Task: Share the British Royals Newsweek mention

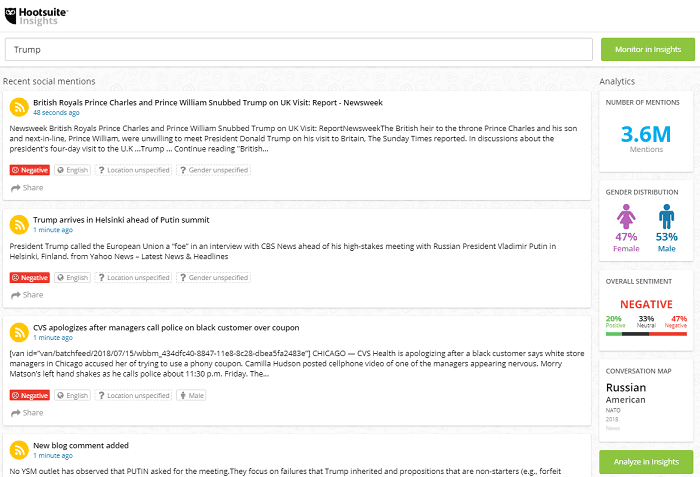Action: tap(27, 187)
